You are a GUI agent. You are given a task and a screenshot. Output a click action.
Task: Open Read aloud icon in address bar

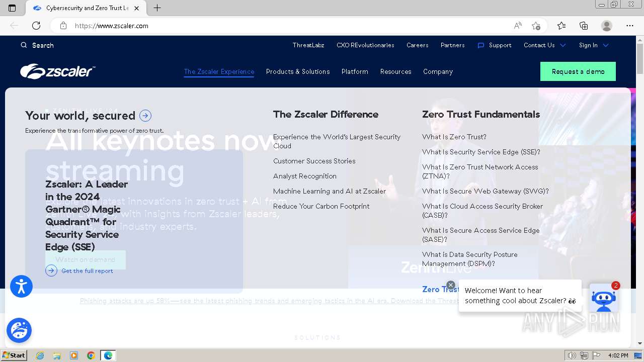point(518,26)
